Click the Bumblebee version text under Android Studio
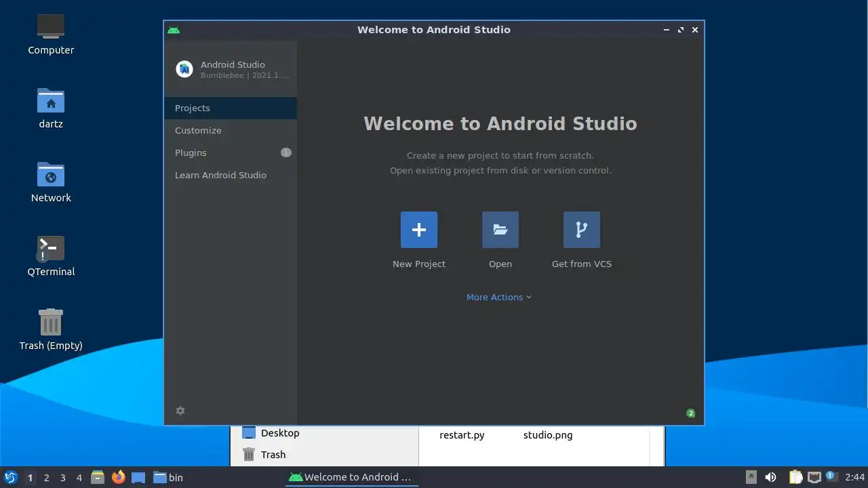This screenshot has width=868, height=488. pos(245,75)
